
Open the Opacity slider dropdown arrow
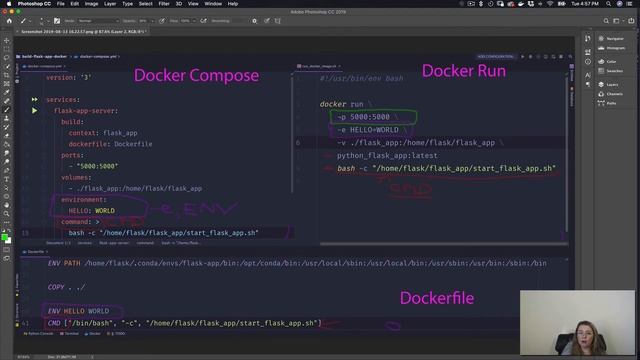153,21
